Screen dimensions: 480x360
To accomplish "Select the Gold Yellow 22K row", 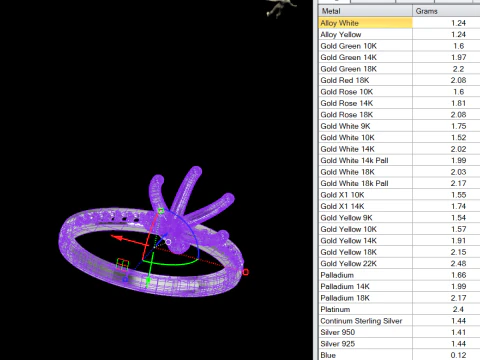I will [399, 263].
